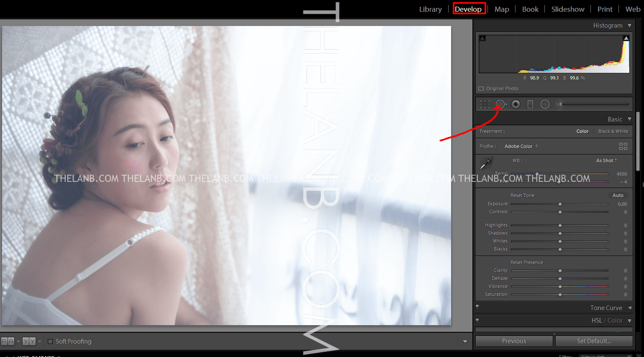644x357 pixels.
Task: Toggle highlight clipping indicator in histogram
Action: [626, 38]
